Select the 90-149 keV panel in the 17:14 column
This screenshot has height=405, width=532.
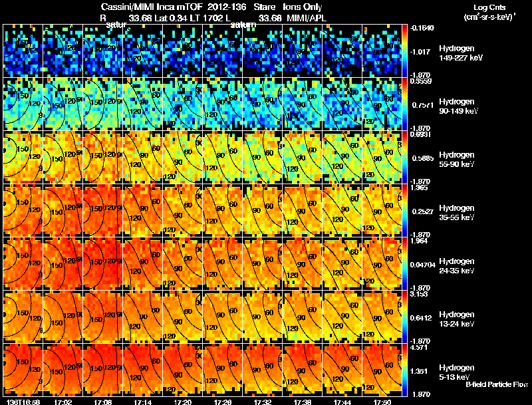point(142,104)
